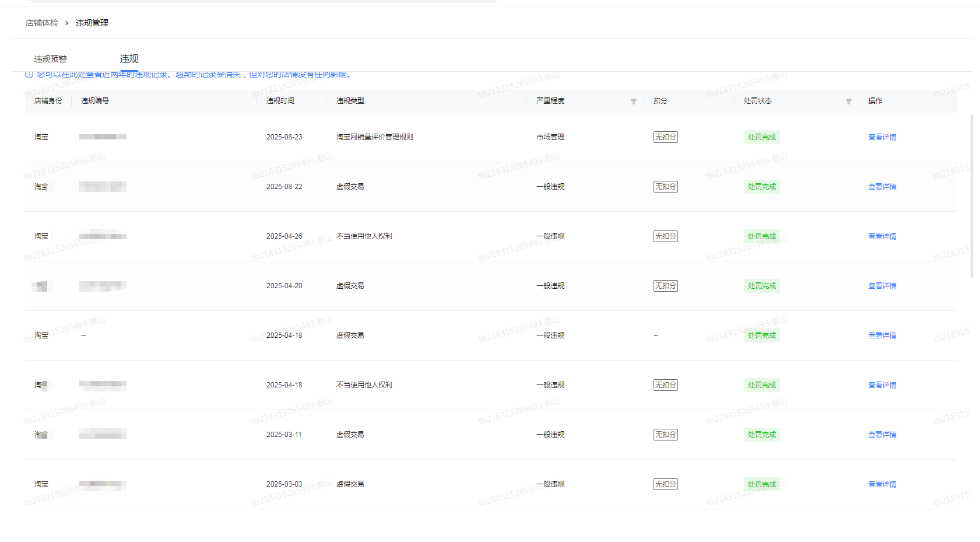The image size is (980, 542).
Task: Click the 店铺身份 column header
Action: 48,101
